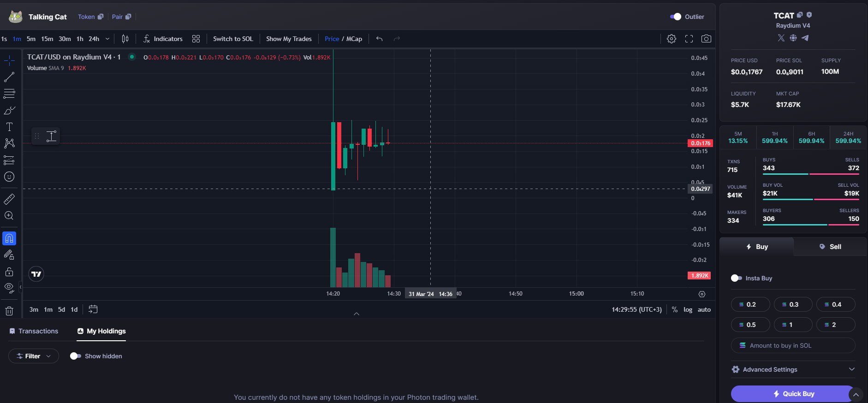Viewport: 868px width, 403px height.
Task: Switch to the Sell tab
Action: tap(830, 247)
